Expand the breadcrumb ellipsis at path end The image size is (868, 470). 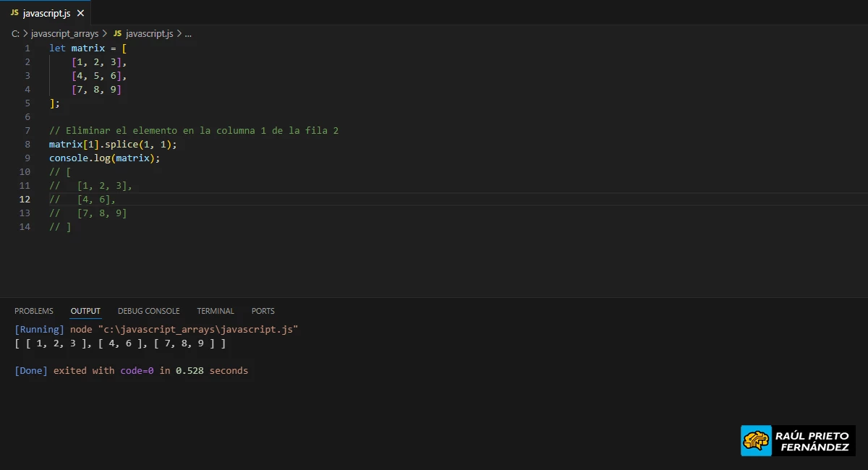(187, 33)
